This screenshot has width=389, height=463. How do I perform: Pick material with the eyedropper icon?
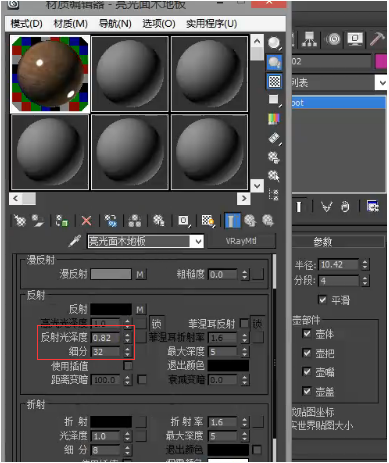74,241
